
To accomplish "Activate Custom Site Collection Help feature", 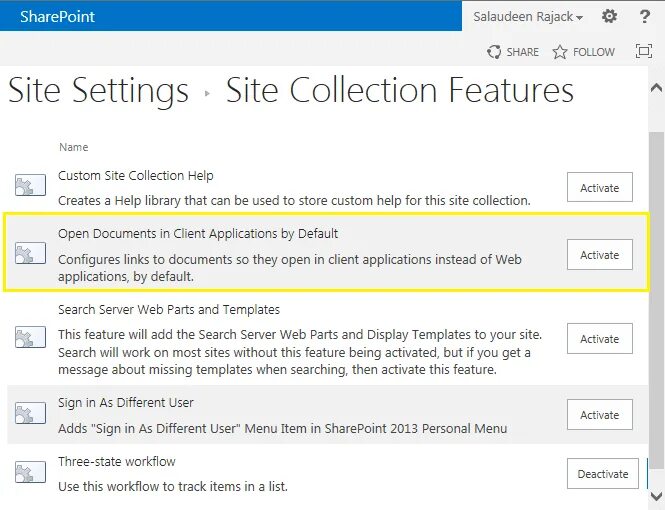I will (600, 188).
